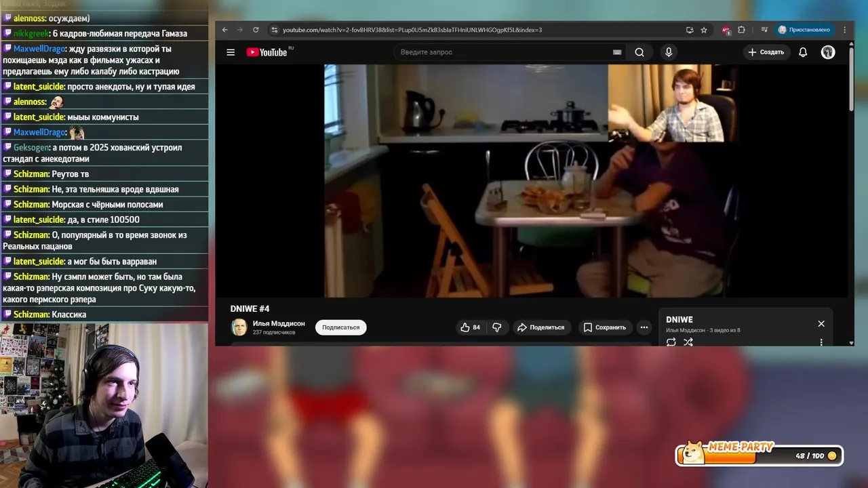Image resolution: width=868 pixels, height=488 pixels.
Task: Start voice search with the microphone icon
Action: pos(669,52)
